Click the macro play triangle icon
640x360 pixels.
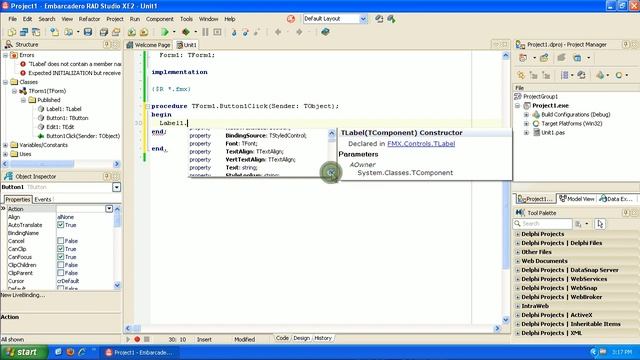click(128, 339)
